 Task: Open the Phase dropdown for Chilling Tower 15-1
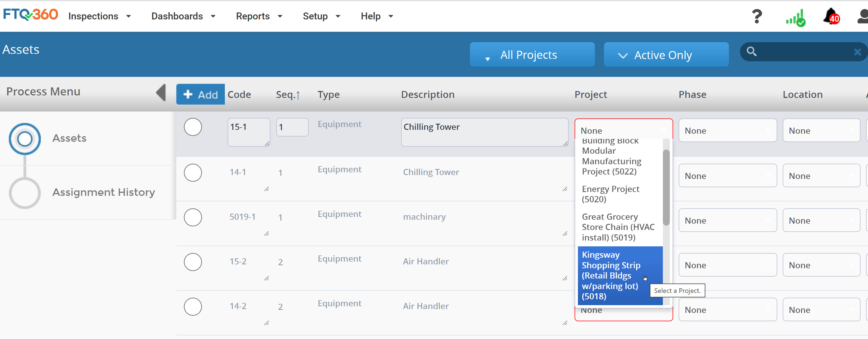(728, 130)
